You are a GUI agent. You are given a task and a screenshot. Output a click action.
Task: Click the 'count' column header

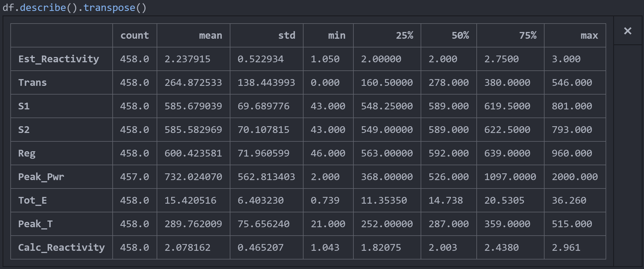click(135, 35)
